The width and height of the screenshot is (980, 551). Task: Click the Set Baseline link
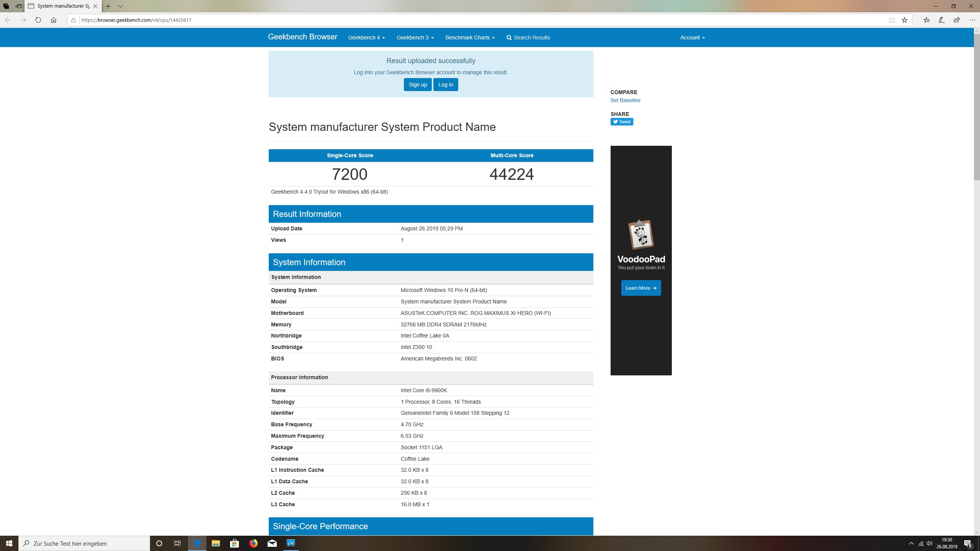click(x=625, y=100)
